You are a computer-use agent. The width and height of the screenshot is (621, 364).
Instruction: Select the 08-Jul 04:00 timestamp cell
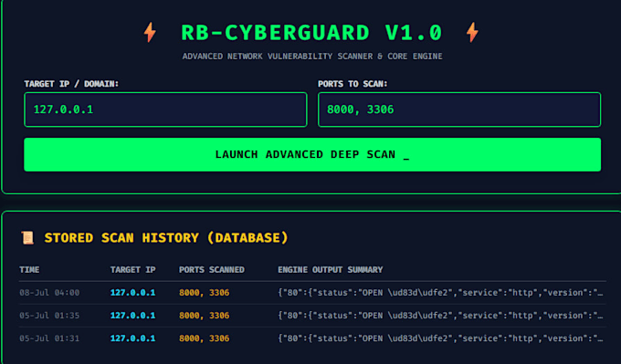click(x=49, y=293)
